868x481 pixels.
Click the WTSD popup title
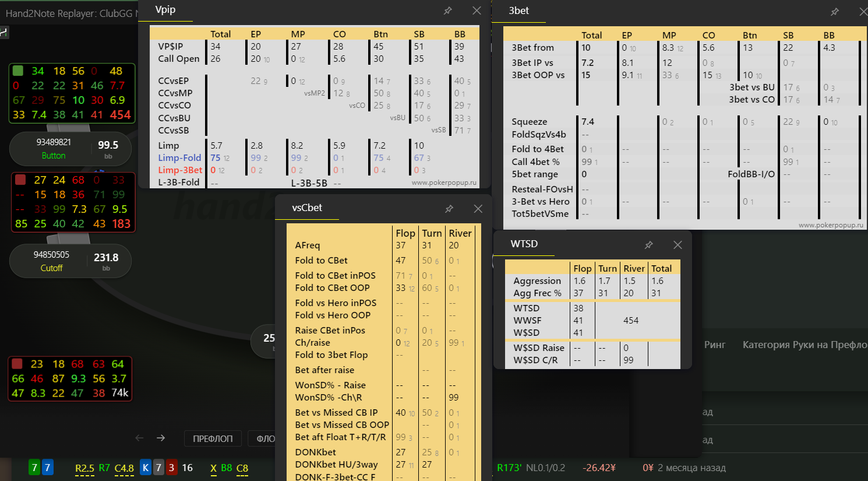[x=524, y=244]
